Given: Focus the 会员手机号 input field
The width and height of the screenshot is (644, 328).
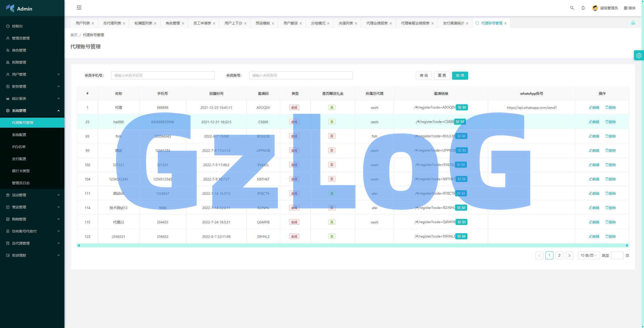Looking at the screenshot, I should pos(163,75).
